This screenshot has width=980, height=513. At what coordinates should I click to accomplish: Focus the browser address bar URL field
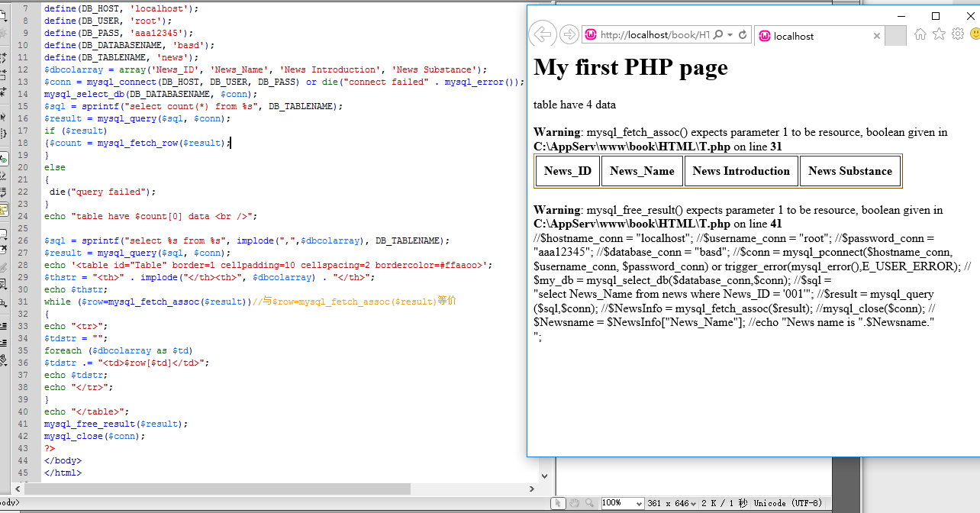[x=655, y=35]
